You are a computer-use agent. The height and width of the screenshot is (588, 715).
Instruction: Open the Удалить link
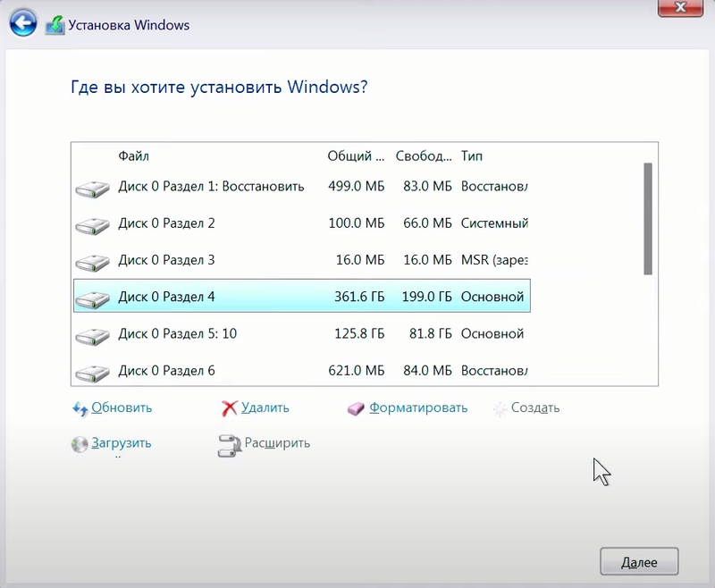click(x=264, y=407)
